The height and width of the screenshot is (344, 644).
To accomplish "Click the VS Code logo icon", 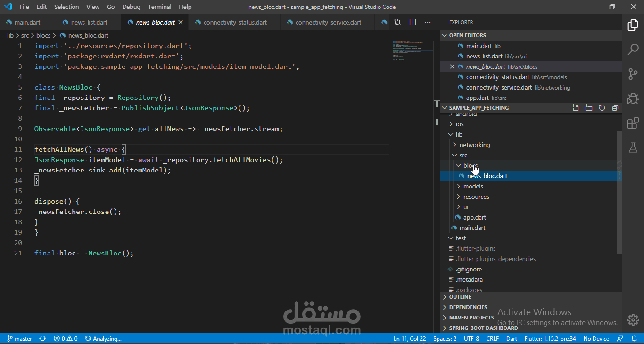I will [8, 7].
